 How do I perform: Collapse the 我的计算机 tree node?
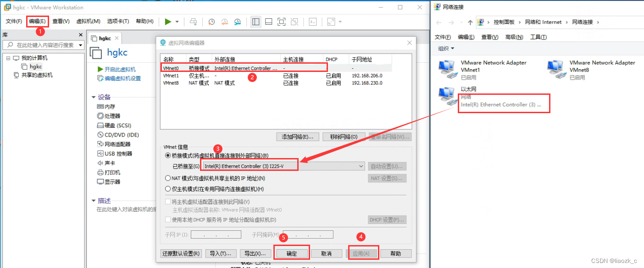point(8,58)
